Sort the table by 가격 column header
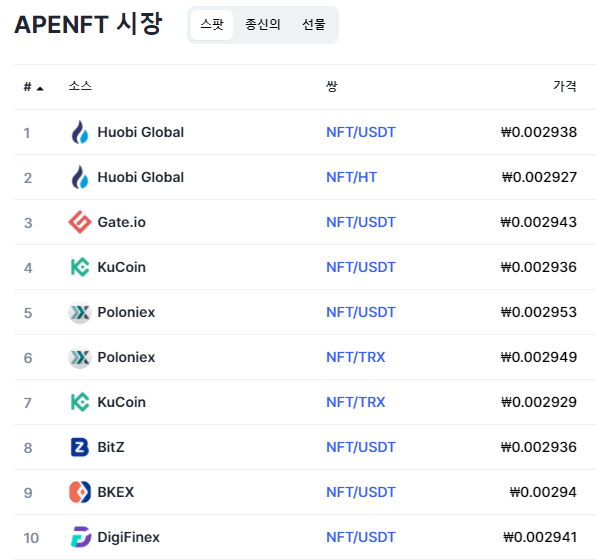This screenshot has width=596, height=560. coord(565,86)
